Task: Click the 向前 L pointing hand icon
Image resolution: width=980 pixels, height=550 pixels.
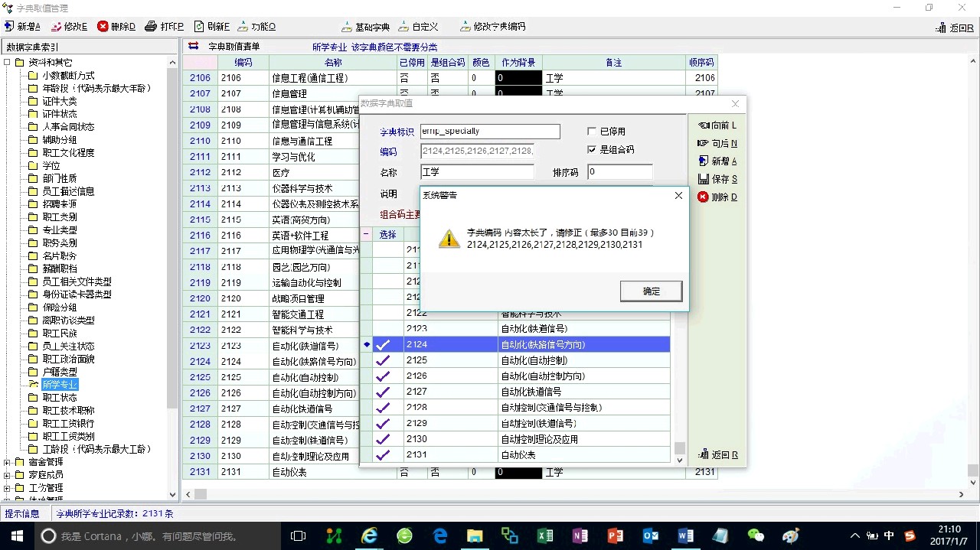Action: click(x=703, y=125)
